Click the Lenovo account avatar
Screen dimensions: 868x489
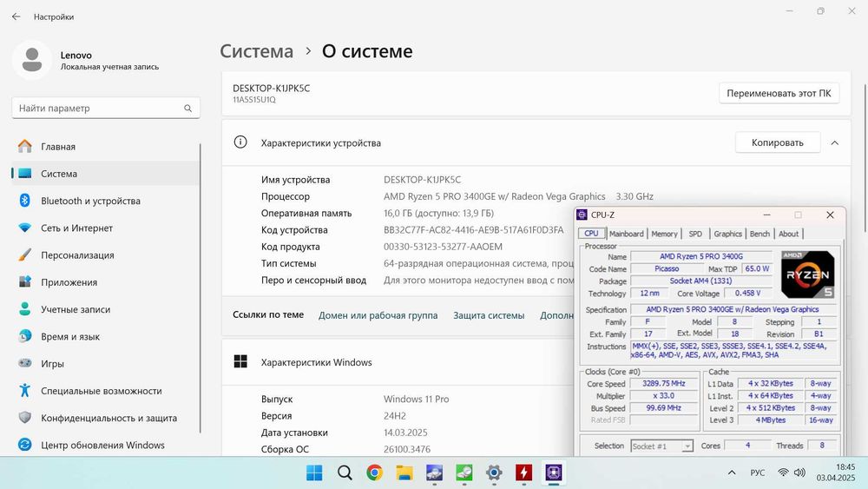tap(32, 60)
